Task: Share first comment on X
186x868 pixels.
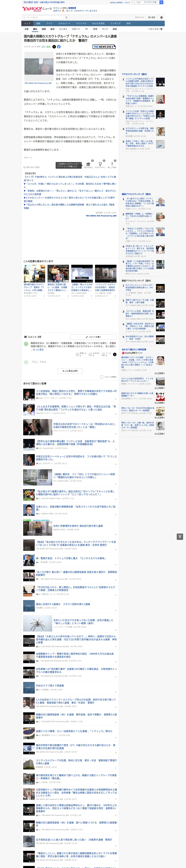Action: [x=114, y=354]
